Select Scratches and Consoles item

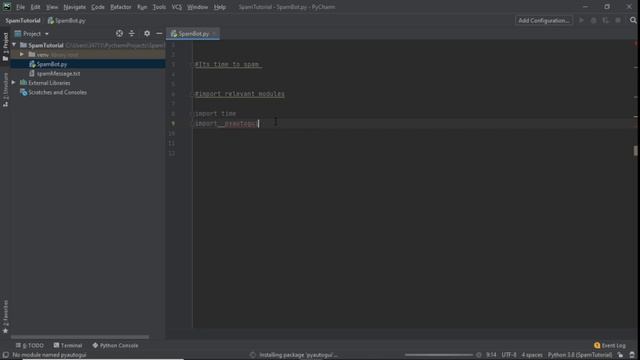(x=57, y=92)
